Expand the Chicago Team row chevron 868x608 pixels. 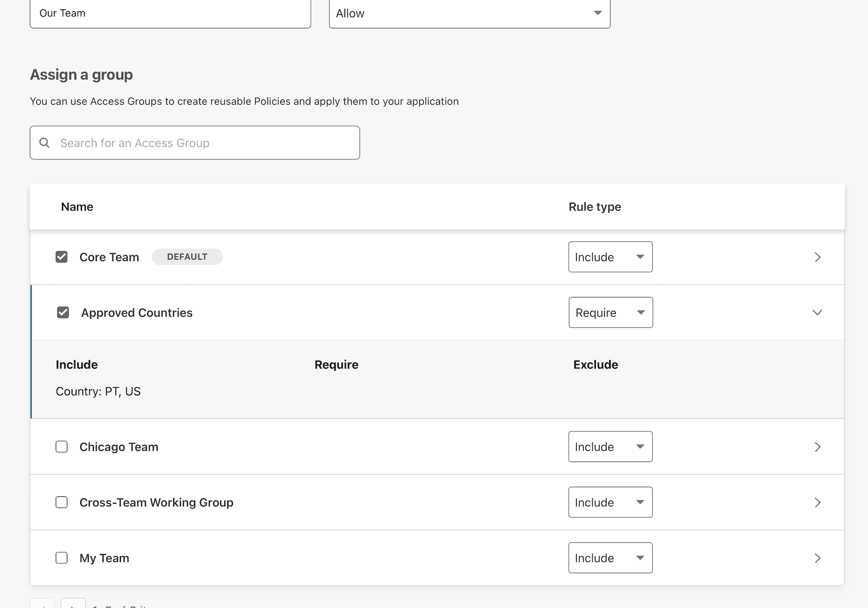(817, 447)
